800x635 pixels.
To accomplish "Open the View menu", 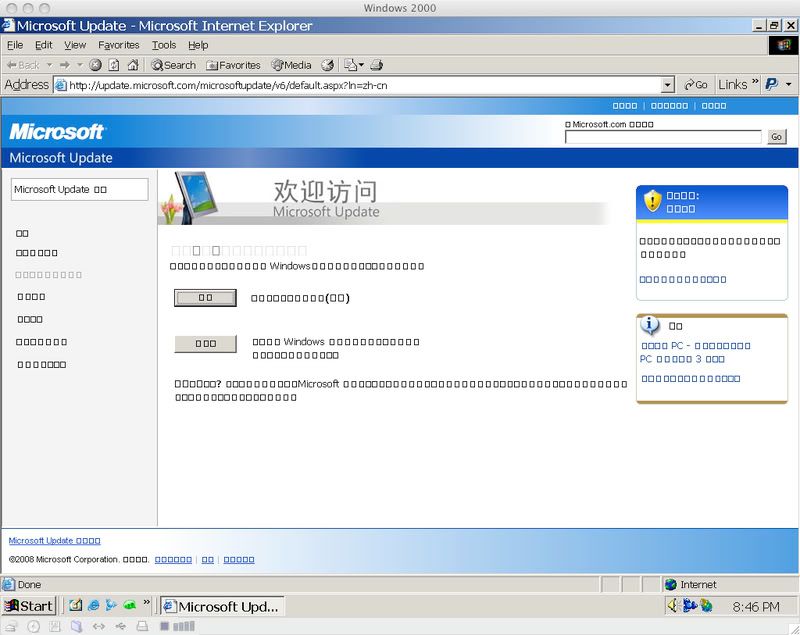I will tap(75, 45).
